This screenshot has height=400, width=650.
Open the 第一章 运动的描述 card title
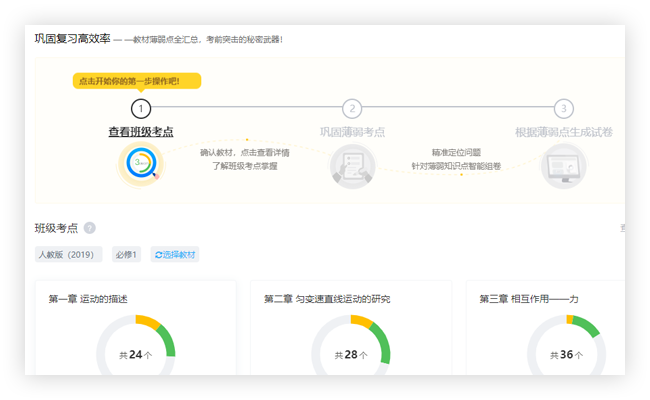[x=88, y=299]
